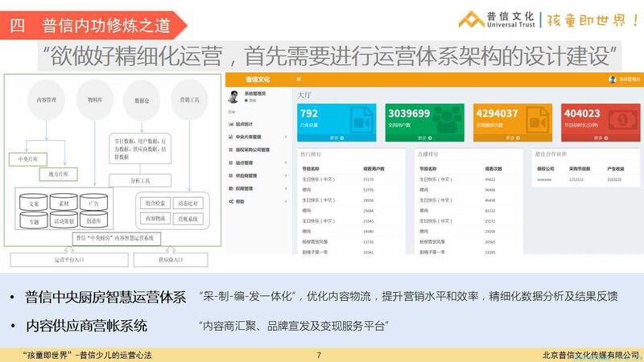Click the 普信文化 logo in dashboard header
The width and height of the screenshot is (644, 362).
point(258,80)
